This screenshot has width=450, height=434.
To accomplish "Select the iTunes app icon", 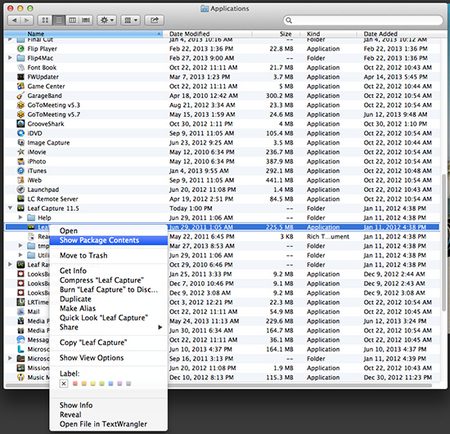I will (x=21, y=171).
